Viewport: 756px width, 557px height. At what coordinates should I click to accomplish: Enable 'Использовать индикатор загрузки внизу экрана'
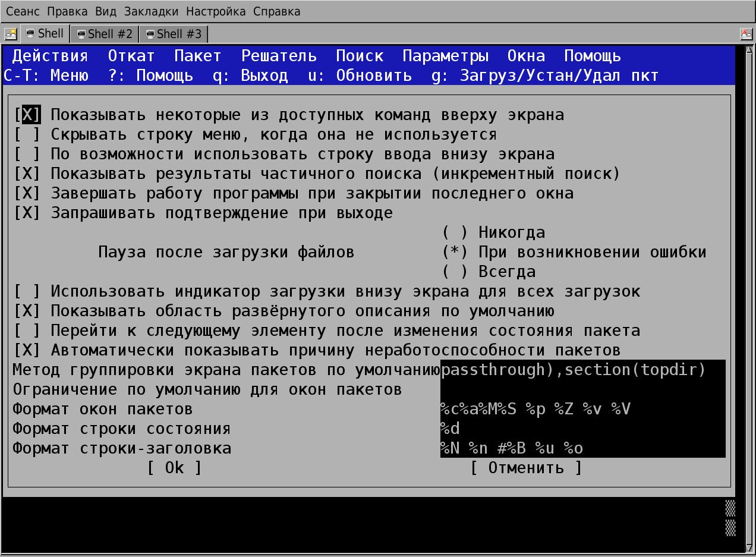[28, 291]
